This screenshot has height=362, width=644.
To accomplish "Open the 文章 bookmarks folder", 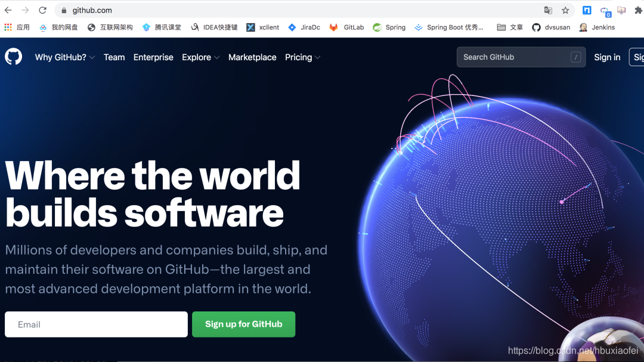I will (x=510, y=27).
